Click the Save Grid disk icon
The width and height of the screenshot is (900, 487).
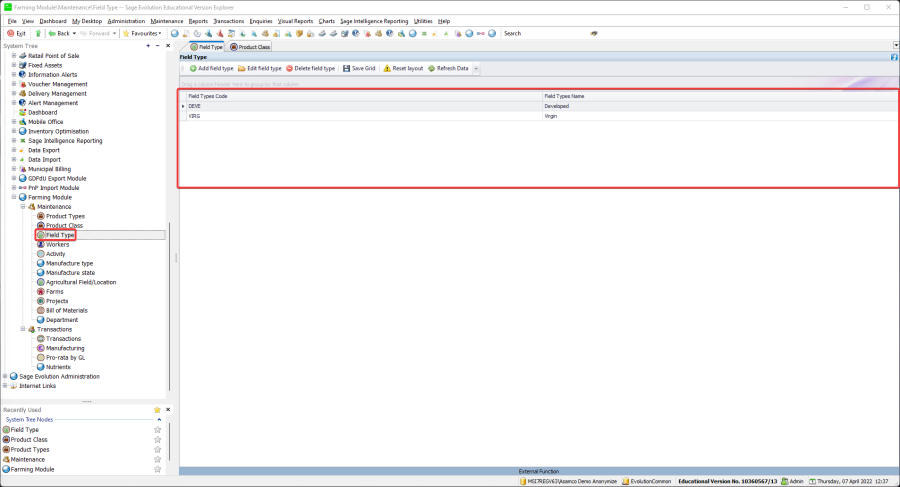click(345, 68)
